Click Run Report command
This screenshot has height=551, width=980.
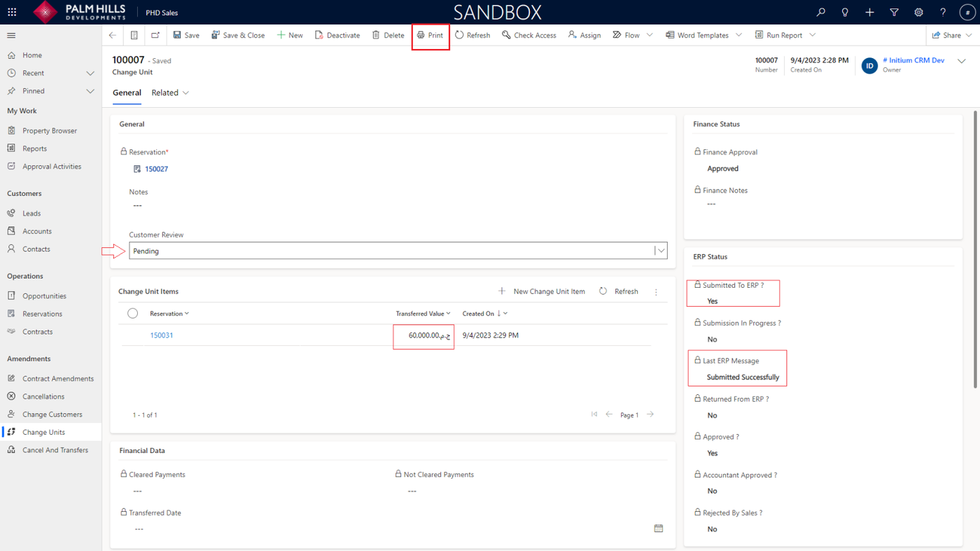coord(778,35)
